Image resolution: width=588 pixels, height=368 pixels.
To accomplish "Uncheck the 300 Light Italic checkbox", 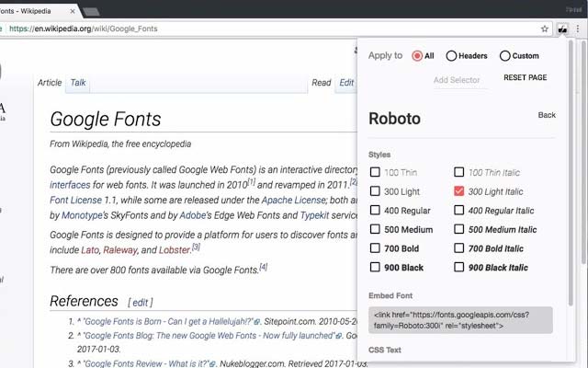I will point(459,191).
